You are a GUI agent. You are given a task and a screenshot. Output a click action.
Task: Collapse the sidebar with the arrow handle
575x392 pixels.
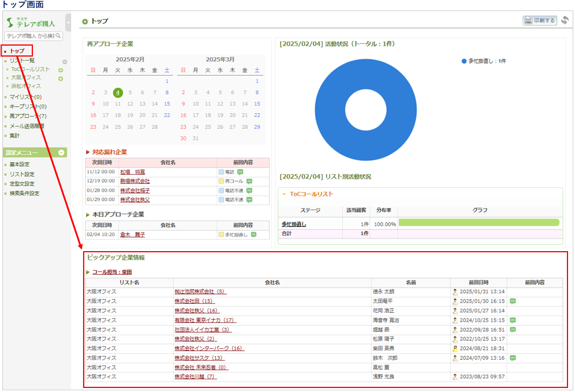68,23
